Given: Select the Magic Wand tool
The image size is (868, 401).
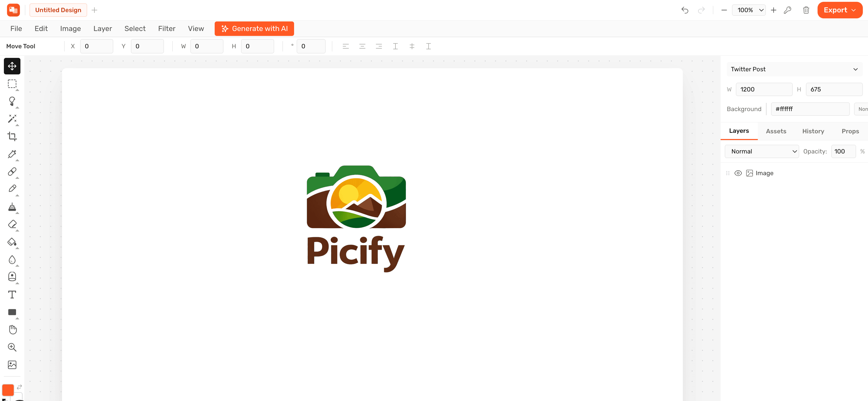Looking at the screenshot, I should 12,119.
